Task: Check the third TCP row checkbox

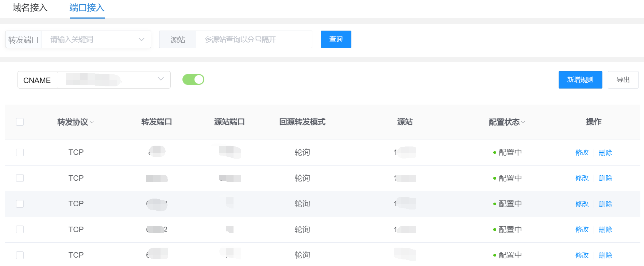Action: 20,204
